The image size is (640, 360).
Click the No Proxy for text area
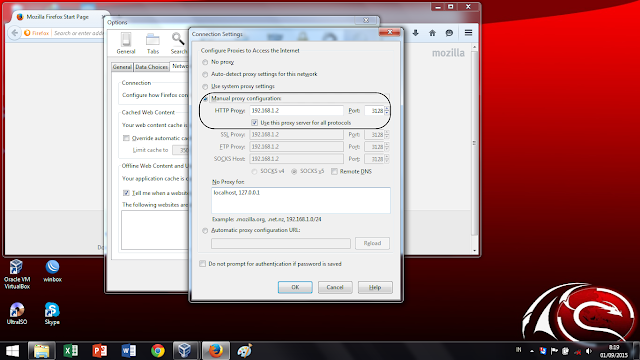(301, 200)
